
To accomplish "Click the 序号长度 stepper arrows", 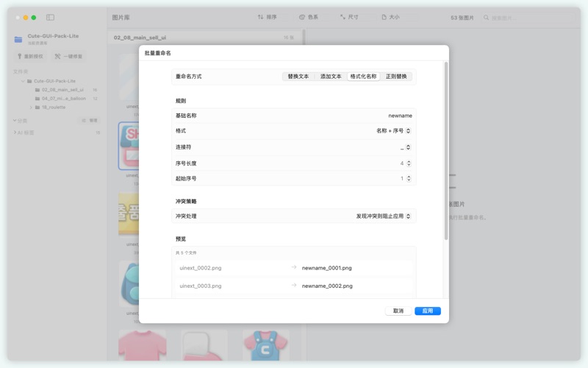I will tap(409, 163).
